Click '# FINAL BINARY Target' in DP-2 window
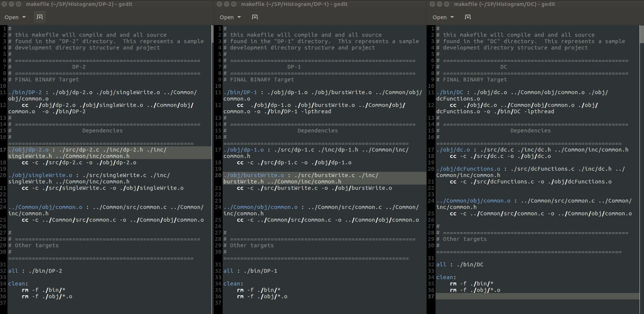644x314 pixels. point(43,80)
